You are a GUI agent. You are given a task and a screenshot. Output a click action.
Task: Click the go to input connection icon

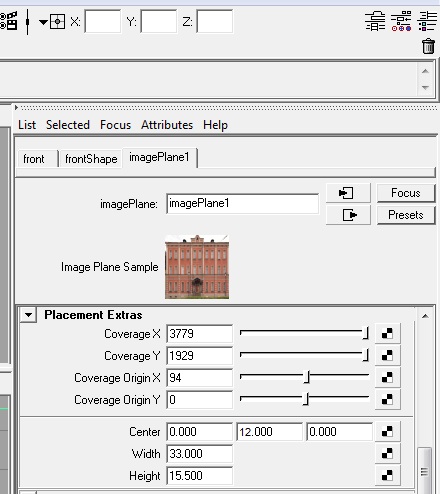pos(348,193)
